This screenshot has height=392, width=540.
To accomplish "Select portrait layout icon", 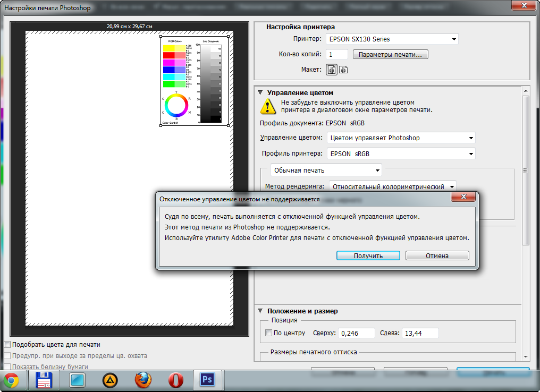I will 332,70.
